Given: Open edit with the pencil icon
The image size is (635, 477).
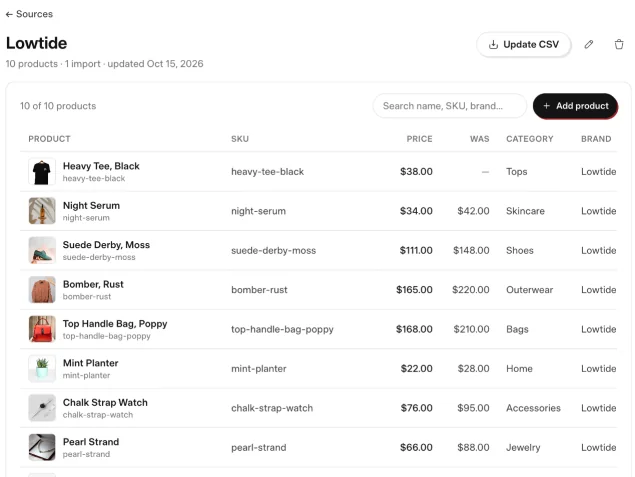Looking at the screenshot, I should [589, 45].
